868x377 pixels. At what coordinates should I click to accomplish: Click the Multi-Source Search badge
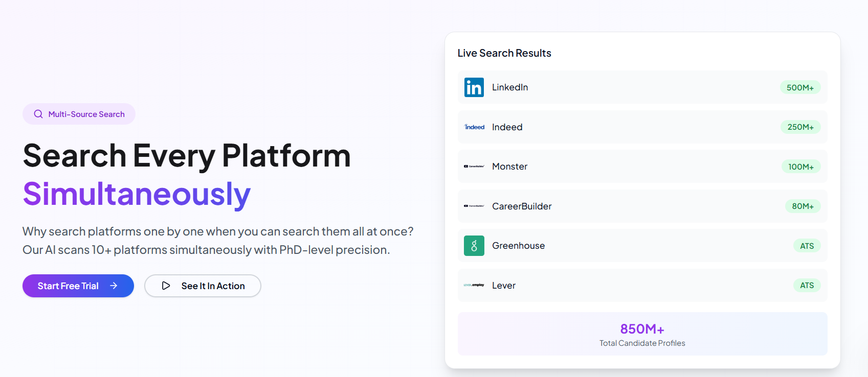(79, 114)
